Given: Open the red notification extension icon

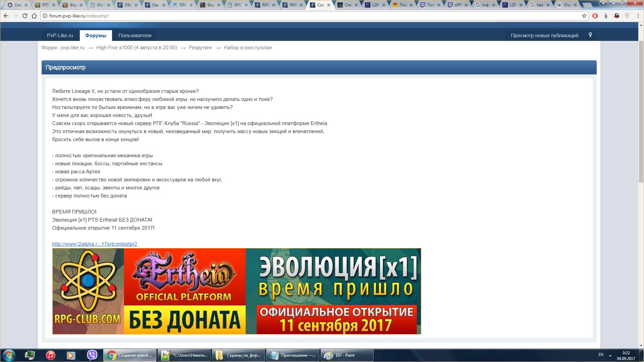Looking at the screenshot, I should pos(616,16).
